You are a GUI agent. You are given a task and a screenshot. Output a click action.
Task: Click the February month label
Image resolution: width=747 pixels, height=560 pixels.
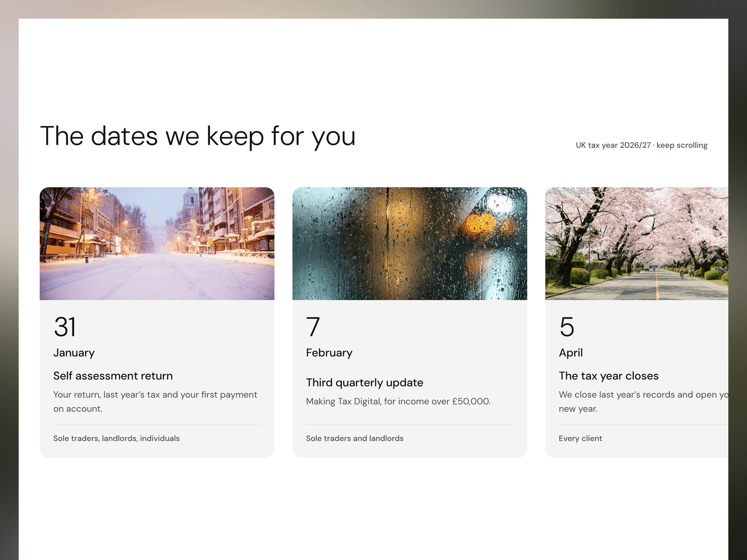[329, 353]
